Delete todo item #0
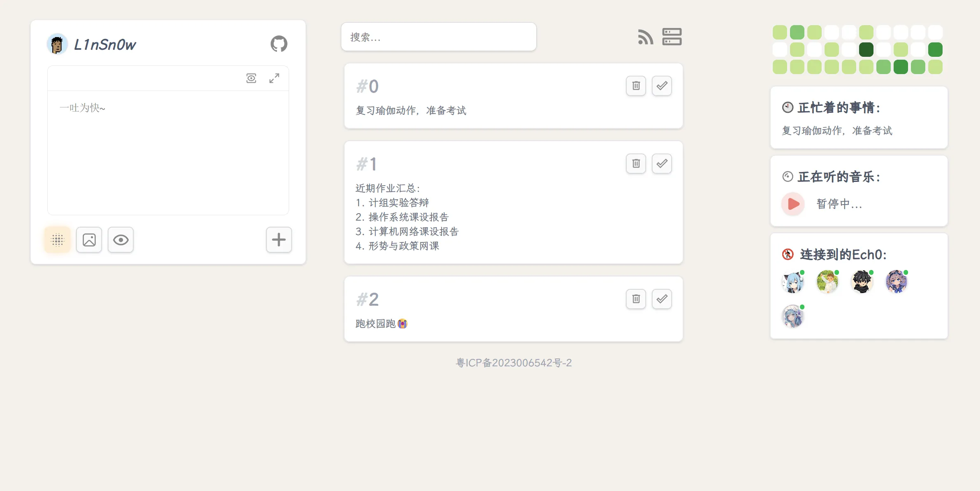This screenshot has width=980, height=491. 636,86
